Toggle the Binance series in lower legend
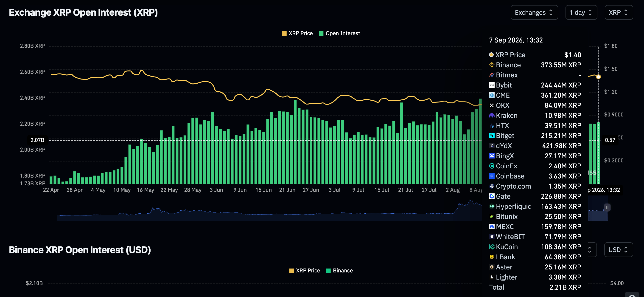The width and height of the screenshot is (644, 297). pyautogui.click(x=339, y=271)
